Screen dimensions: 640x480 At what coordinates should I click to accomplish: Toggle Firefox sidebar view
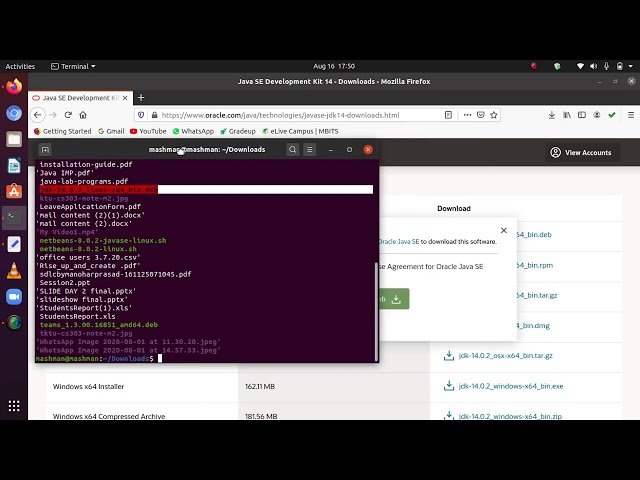[582, 115]
